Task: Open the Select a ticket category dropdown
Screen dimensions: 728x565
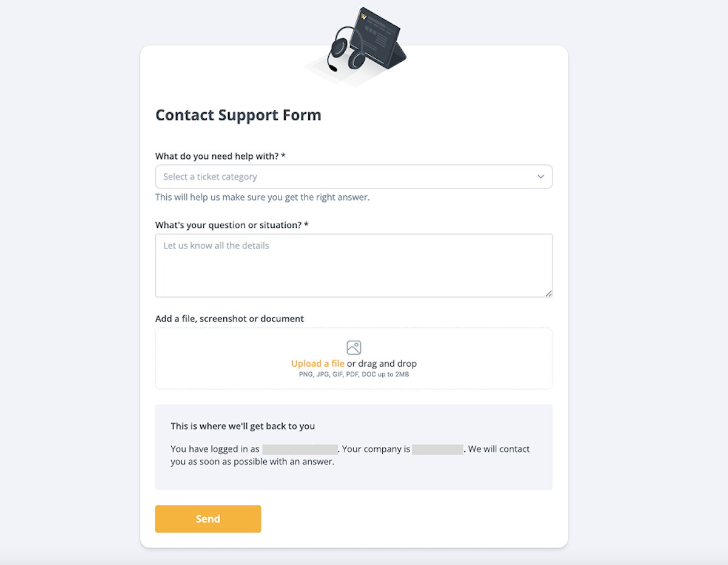Action: pos(354,176)
